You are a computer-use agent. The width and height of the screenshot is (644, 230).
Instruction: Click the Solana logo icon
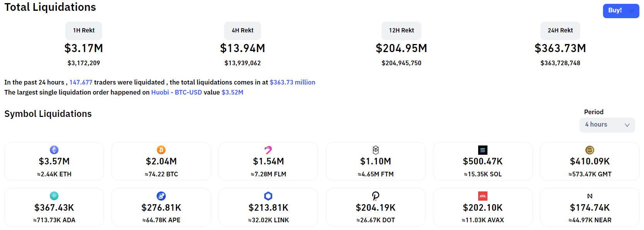point(482,150)
